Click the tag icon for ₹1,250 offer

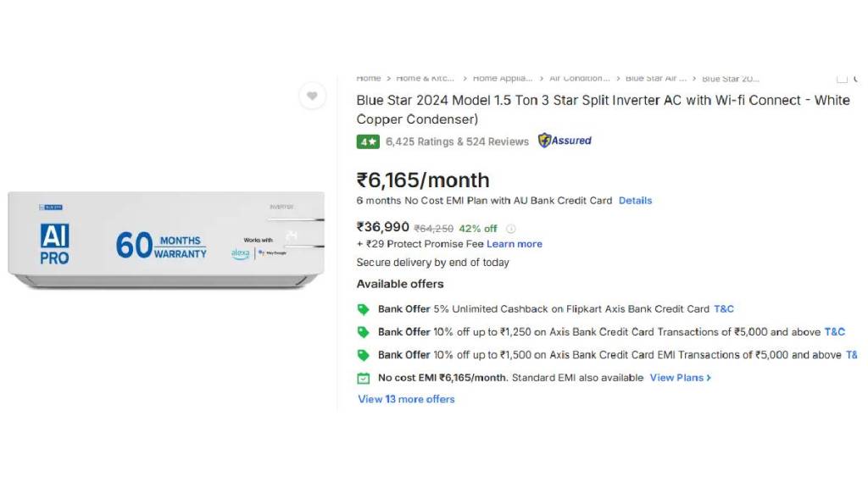pos(364,332)
